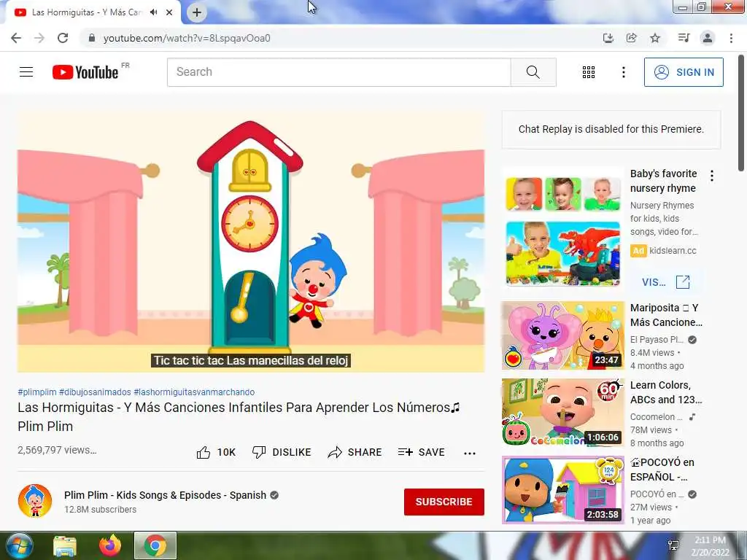Open the #lashormiguitasvanmarchando hashtag link
This screenshot has height=560, width=747.
pyautogui.click(x=194, y=392)
